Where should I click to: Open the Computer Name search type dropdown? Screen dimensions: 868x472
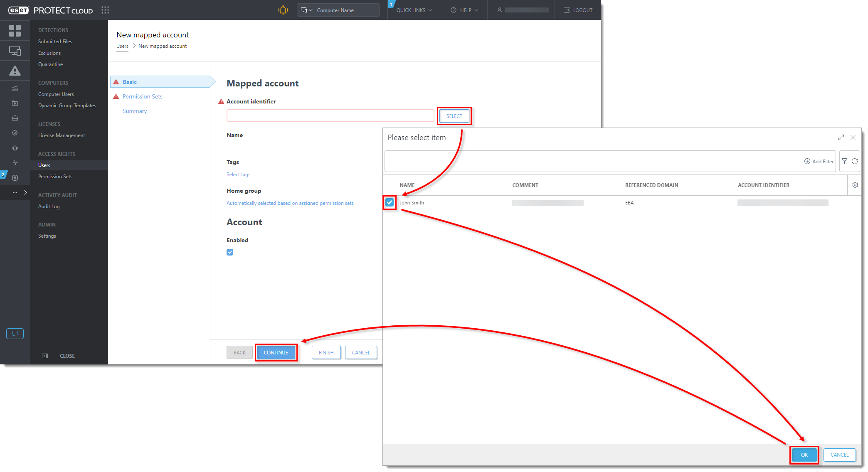pos(307,10)
